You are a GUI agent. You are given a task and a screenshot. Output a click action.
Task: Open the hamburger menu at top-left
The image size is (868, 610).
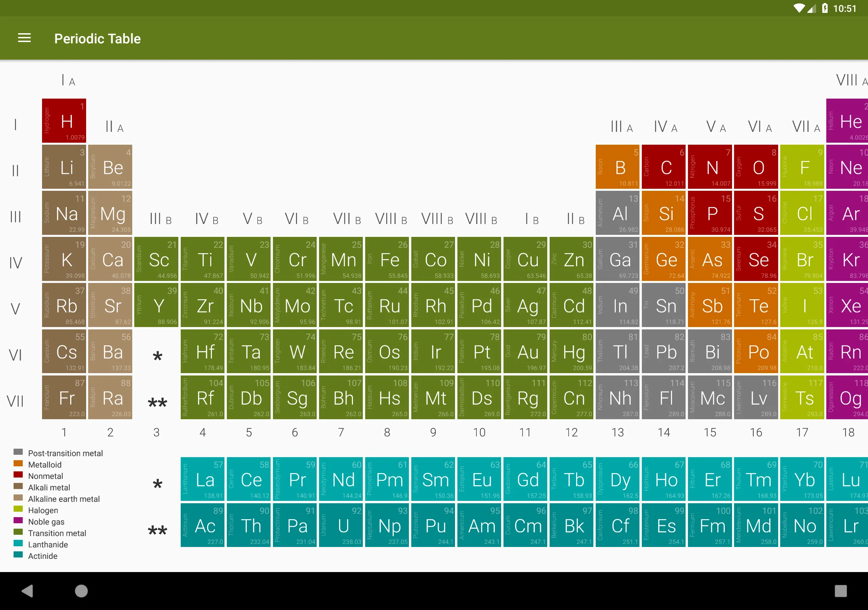(x=24, y=38)
